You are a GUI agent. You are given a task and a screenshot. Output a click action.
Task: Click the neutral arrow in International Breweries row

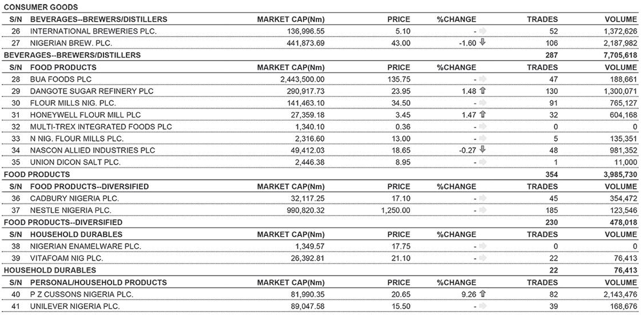(x=483, y=31)
